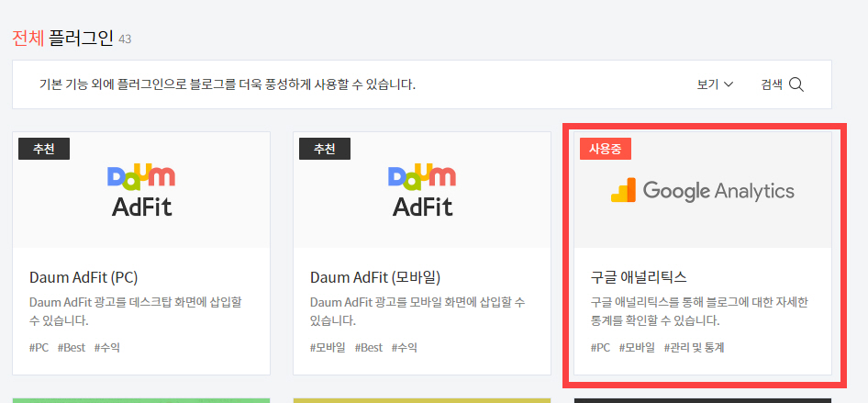Click the Google Analytics logo image
The width and height of the screenshot is (868, 403).
(703, 191)
